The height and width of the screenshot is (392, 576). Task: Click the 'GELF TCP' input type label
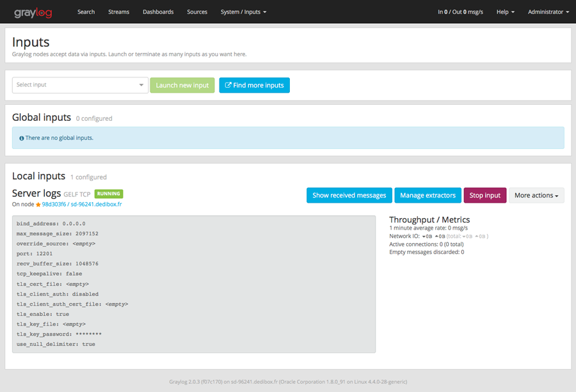[77, 194]
